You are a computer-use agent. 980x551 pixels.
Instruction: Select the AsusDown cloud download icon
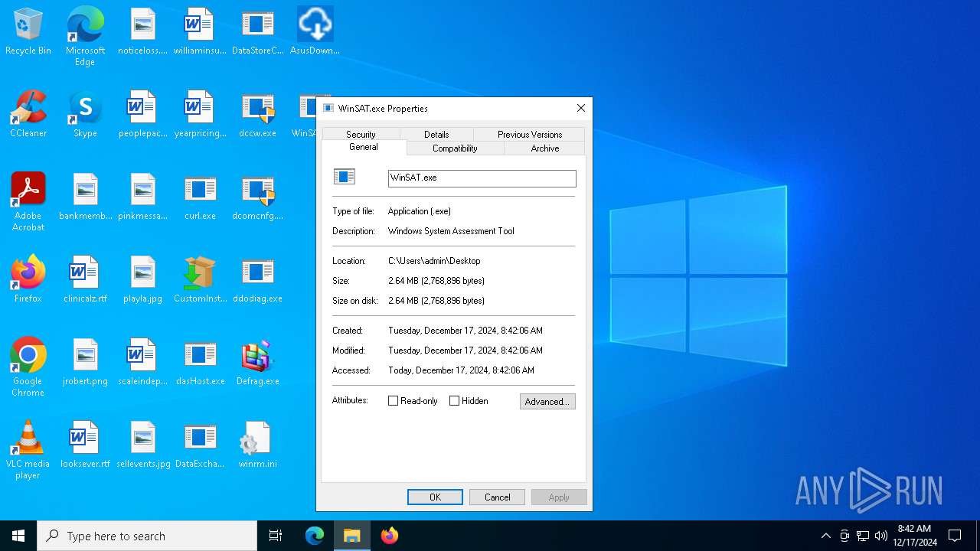315,32
